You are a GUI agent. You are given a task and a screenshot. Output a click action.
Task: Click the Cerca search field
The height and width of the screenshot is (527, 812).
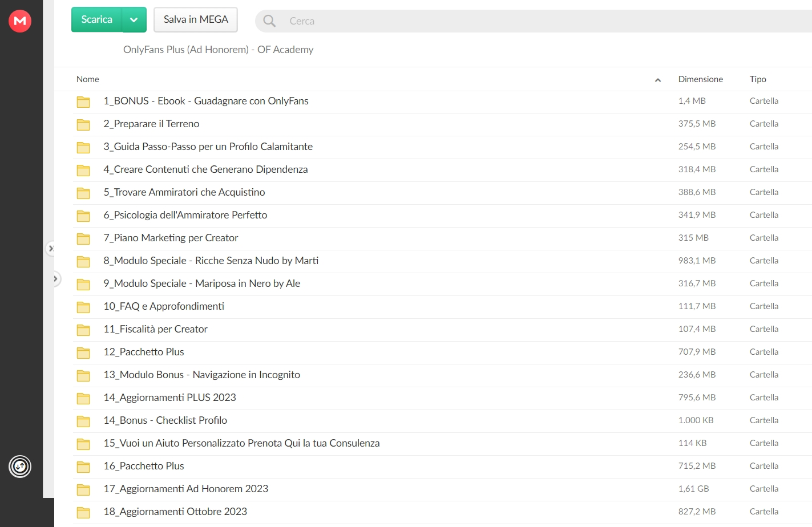click(536, 21)
